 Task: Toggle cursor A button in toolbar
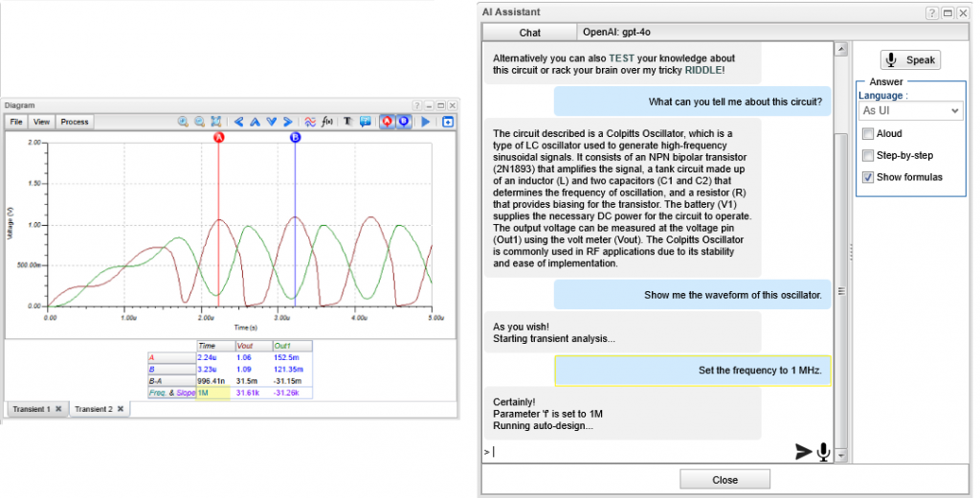387,122
